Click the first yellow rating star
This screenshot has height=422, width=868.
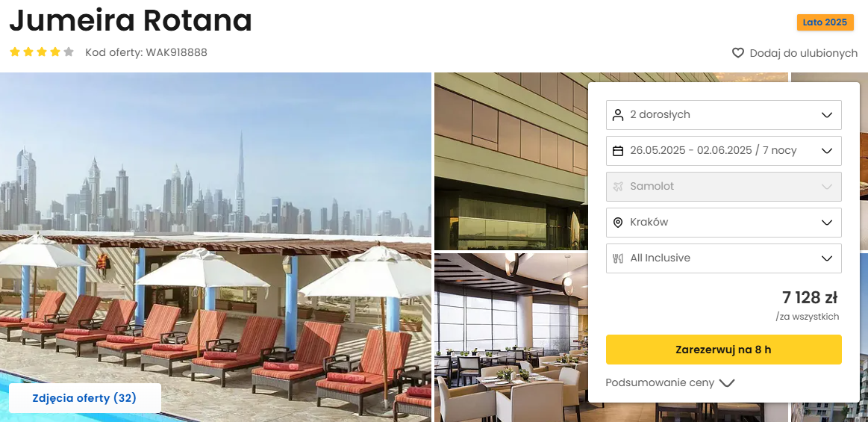coord(15,52)
